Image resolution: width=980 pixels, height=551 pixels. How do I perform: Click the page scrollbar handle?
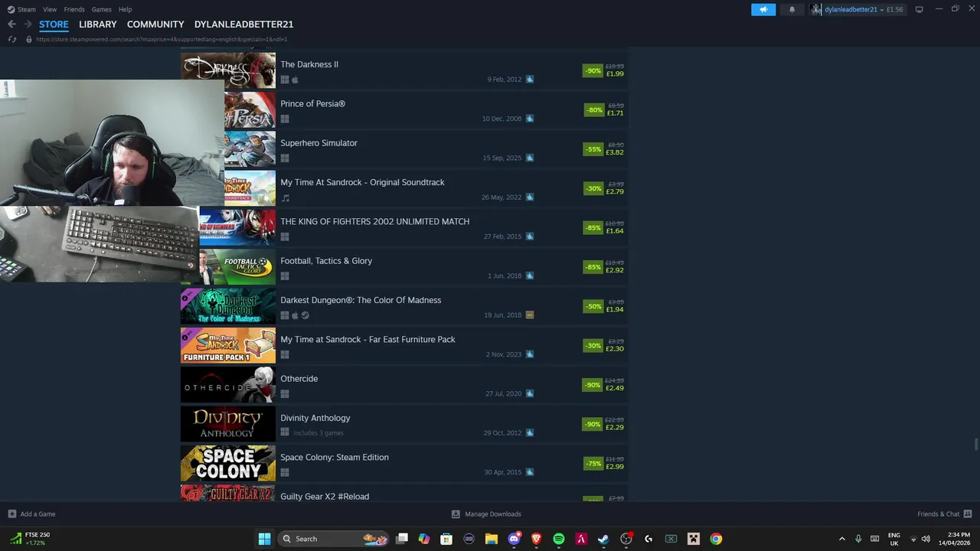975,445
